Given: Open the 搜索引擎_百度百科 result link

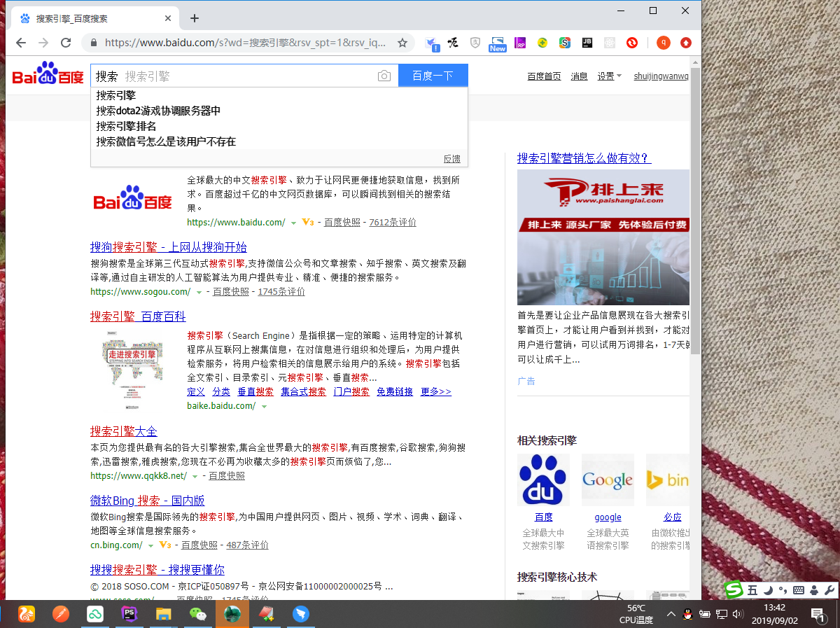Looking at the screenshot, I should point(138,316).
